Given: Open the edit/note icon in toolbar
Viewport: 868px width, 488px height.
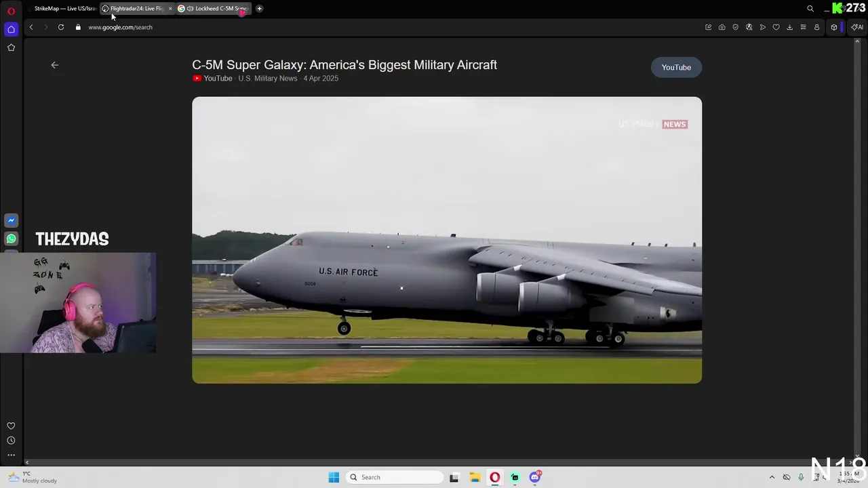Looking at the screenshot, I should click(709, 27).
